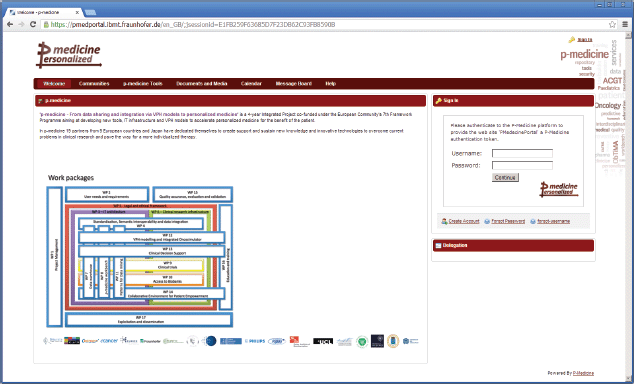Open the Communities menu item
The width and height of the screenshot is (634, 384).
[x=94, y=84]
